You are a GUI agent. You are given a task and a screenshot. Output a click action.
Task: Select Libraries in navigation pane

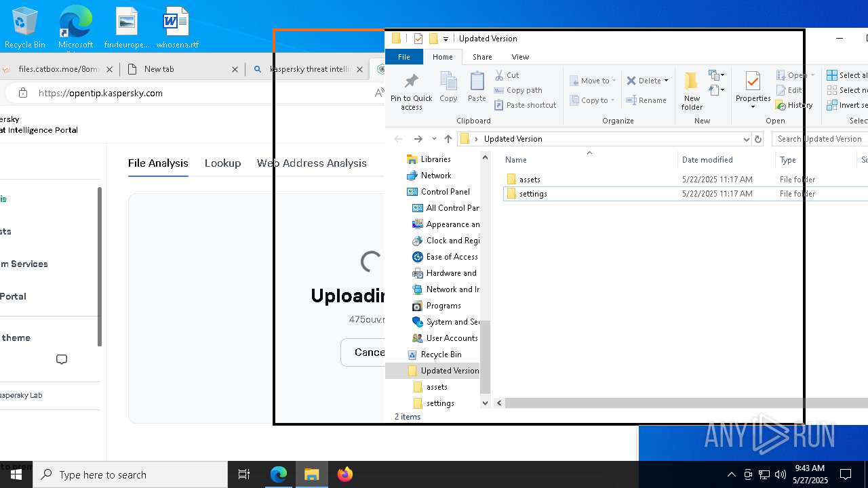435,159
